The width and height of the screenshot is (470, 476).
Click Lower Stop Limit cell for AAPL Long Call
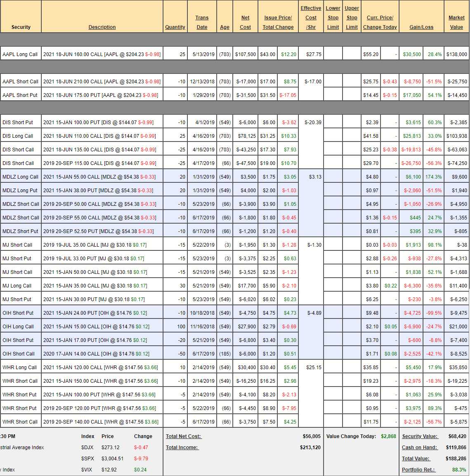(333, 54)
